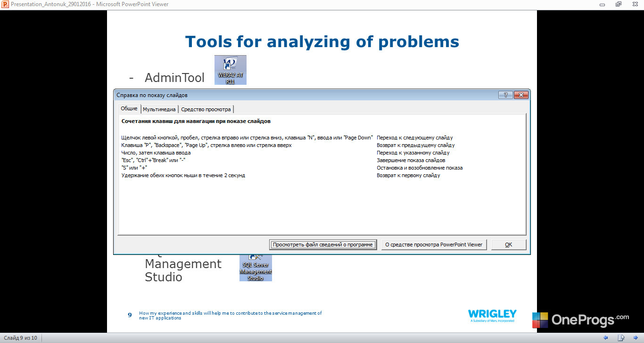The width and height of the screenshot is (644, 343).
Task: Click 'Возврат к первому слайду' text
Action: [x=408, y=175]
